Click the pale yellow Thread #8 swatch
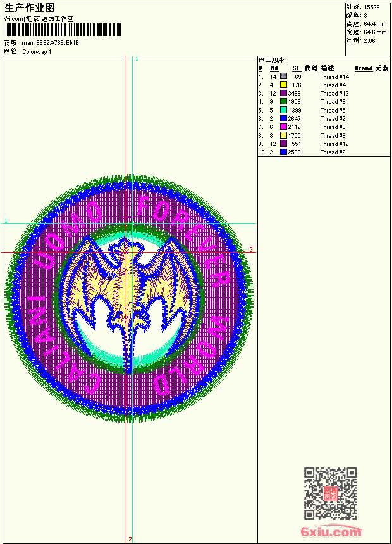 pos(283,135)
